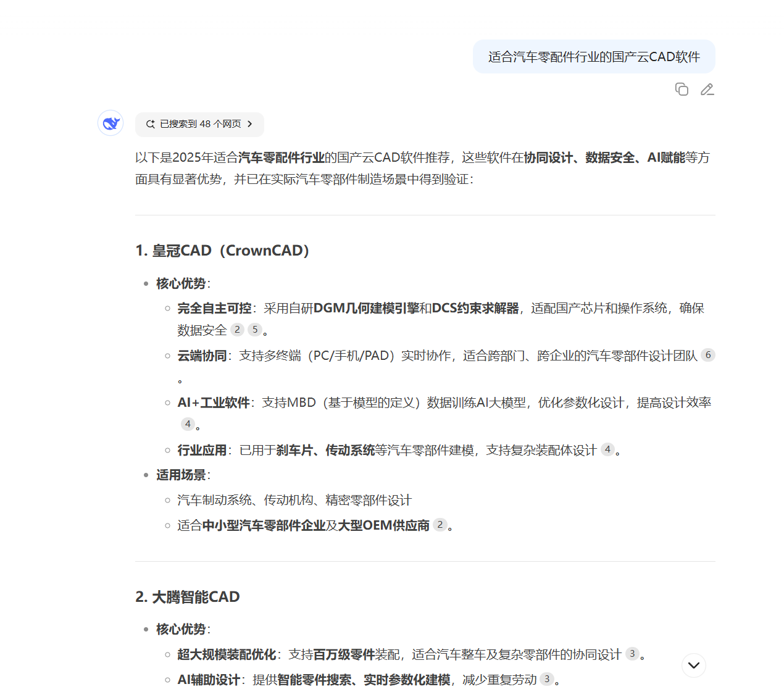Click the bold text AI辅助设计
784x692 pixels.
(209, 680)
